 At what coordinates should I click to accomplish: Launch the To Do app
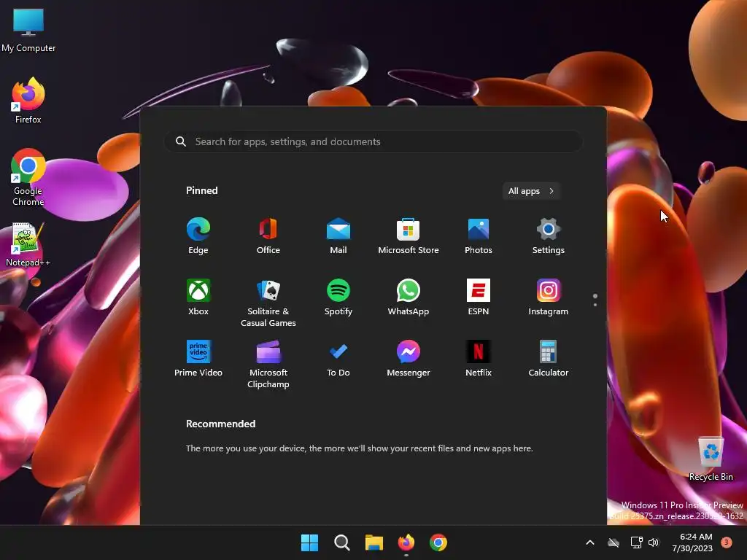pos(338,359)
